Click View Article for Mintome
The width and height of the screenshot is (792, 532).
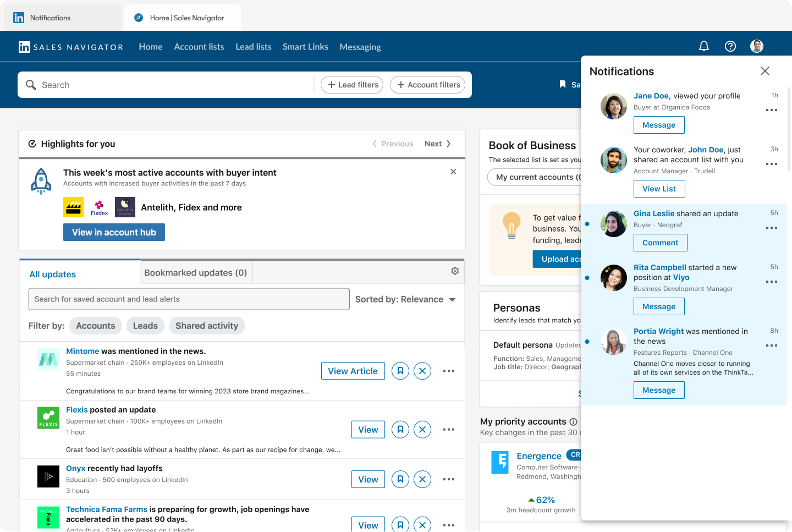click(x=353, y=371)
